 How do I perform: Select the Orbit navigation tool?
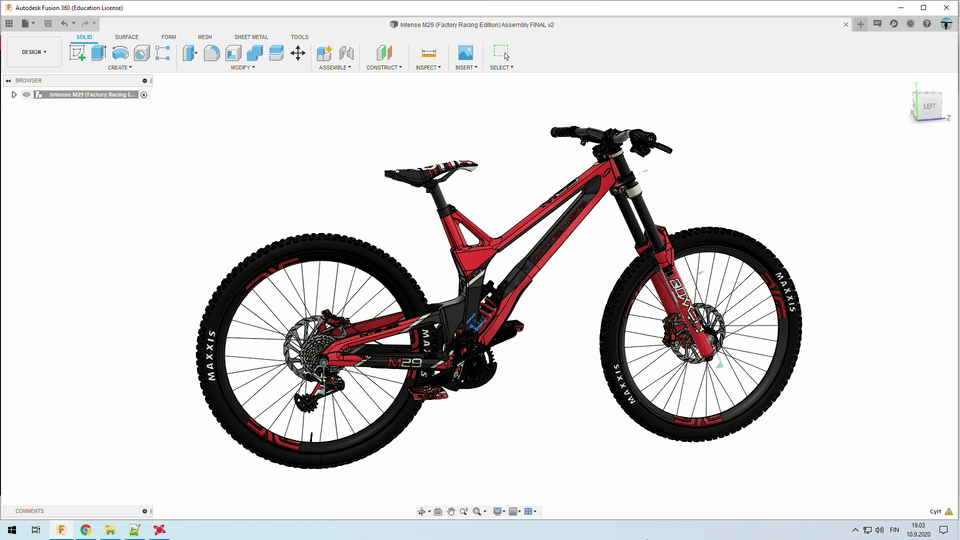click(x=421, y=511)
